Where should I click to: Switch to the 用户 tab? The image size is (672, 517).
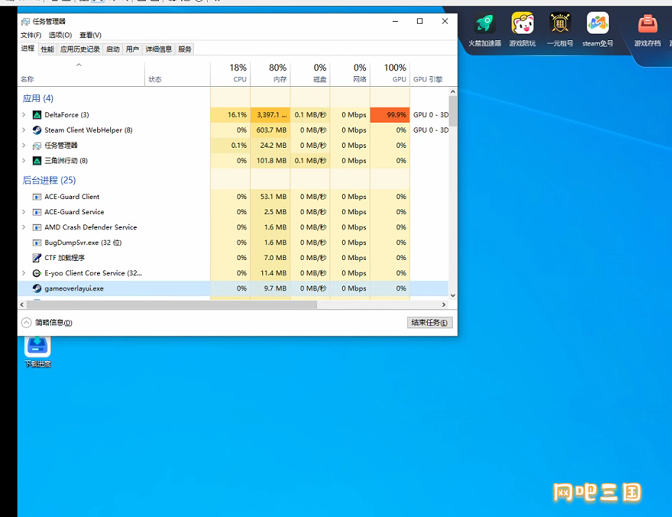132,49
